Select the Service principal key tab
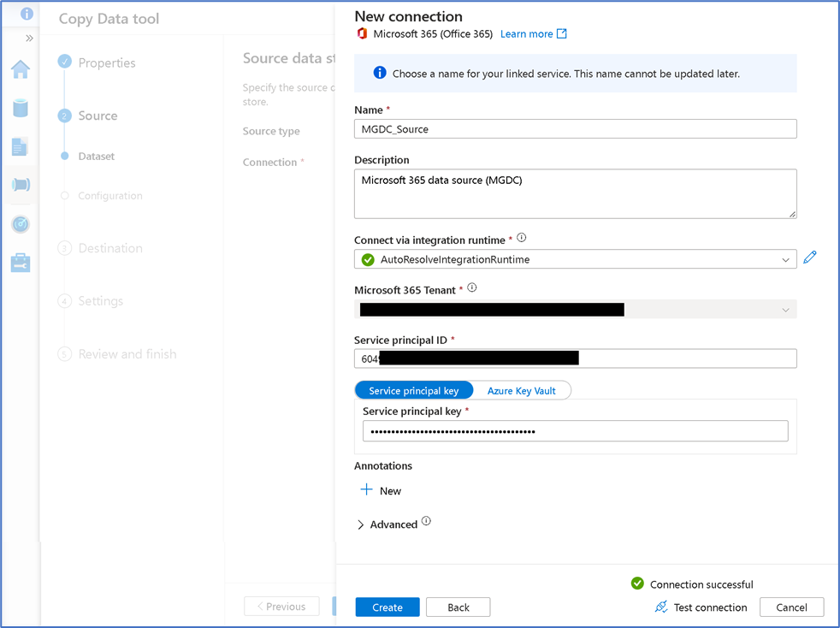 [413, 391]
